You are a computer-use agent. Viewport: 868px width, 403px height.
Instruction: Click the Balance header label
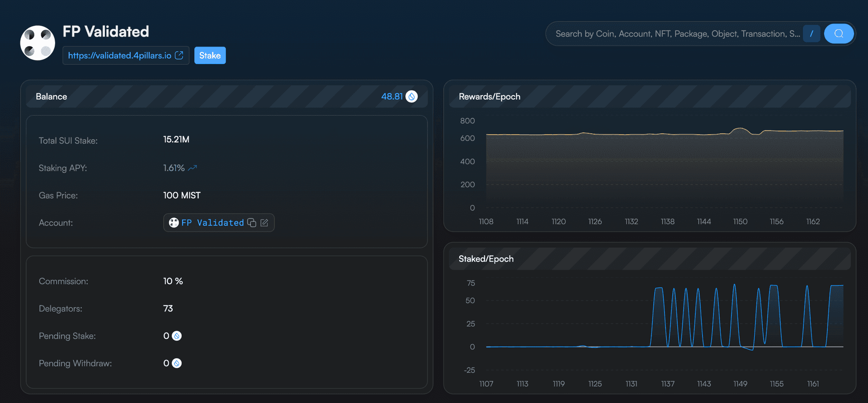(x=52, y=97)
